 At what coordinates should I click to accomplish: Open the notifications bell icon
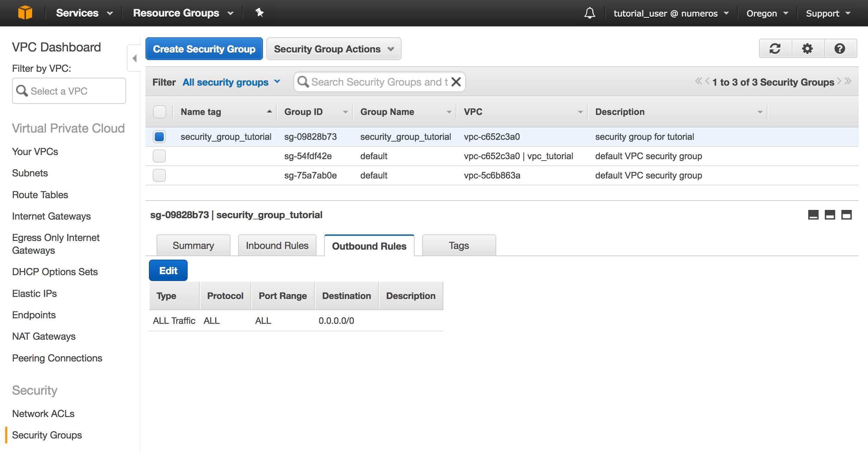[589, 13]
